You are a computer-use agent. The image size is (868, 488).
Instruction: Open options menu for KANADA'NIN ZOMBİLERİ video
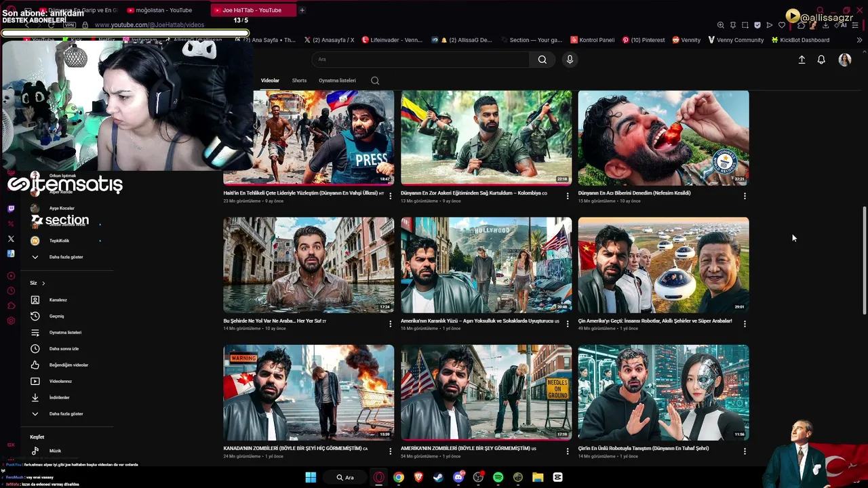pyautogui.click(x=390, y=451)
